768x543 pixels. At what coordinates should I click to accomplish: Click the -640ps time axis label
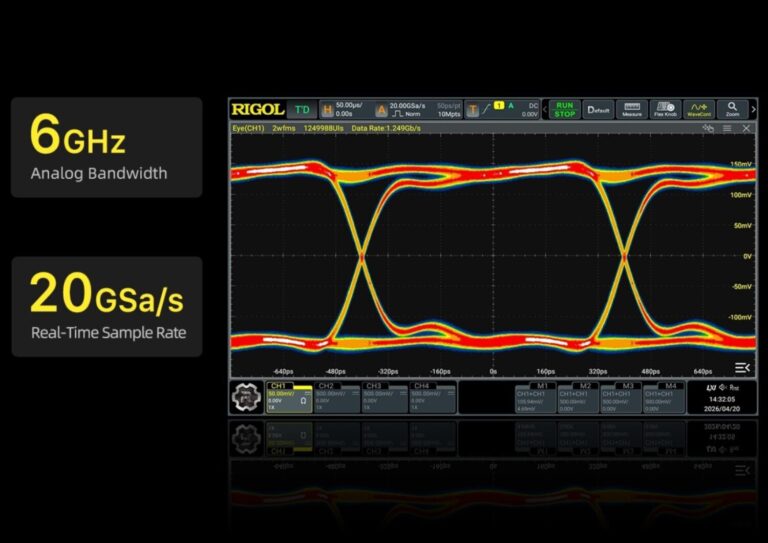coord(283,372)
